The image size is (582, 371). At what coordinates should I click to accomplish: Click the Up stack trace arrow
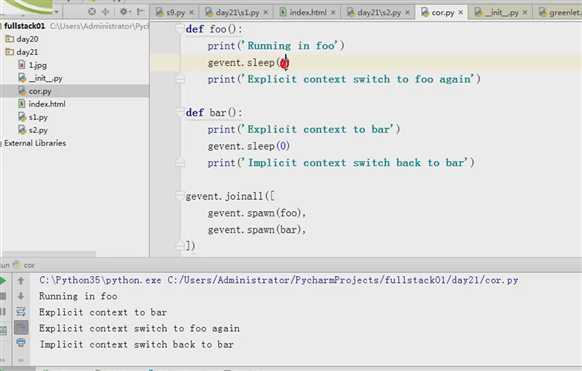tap(21, 280)
